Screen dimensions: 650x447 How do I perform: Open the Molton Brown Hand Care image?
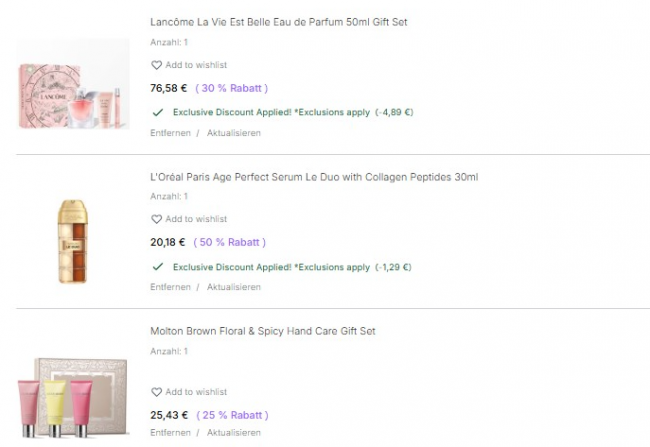coord(74,395)
